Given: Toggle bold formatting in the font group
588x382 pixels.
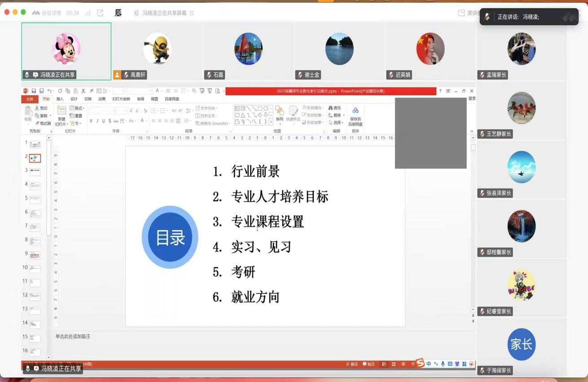Looking at the screenshot, I should click(x=91, y=121).
